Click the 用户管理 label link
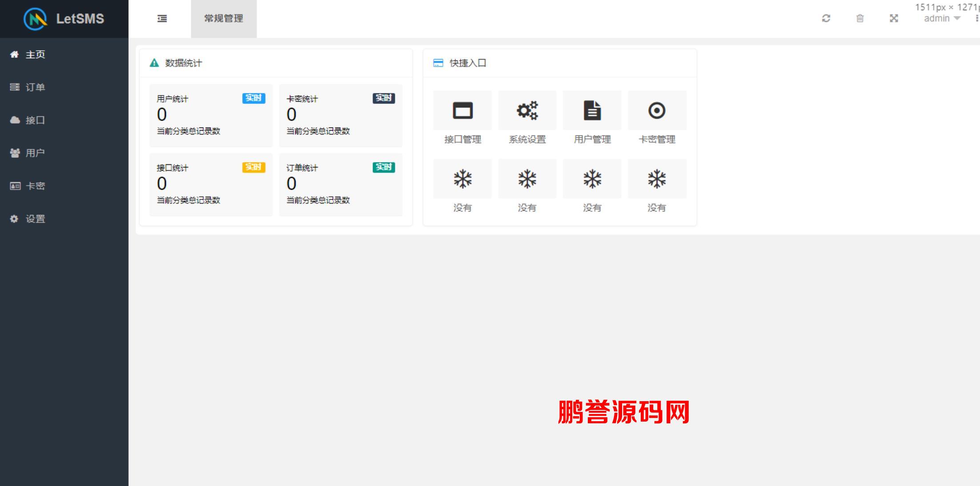This screenshot has width=980, height=486. (592, 139)
